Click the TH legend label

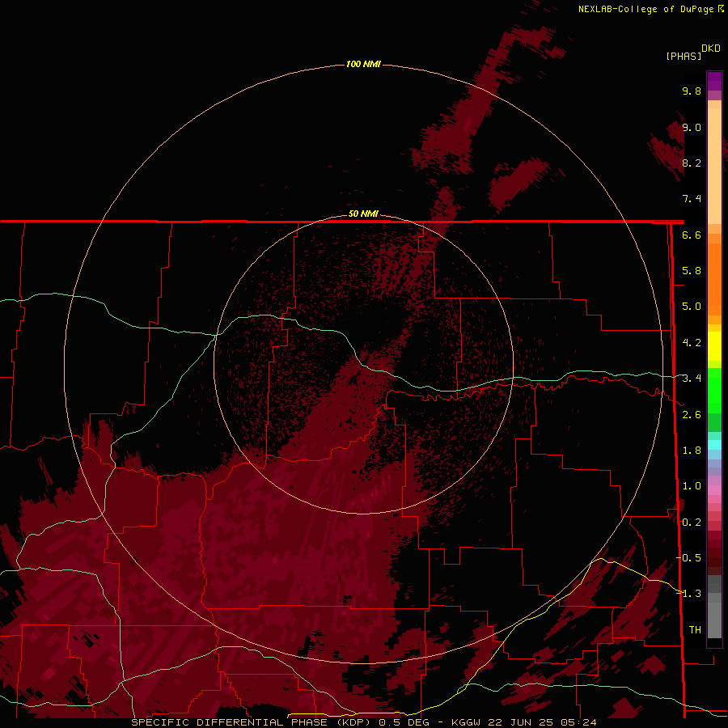[x=695, y=630]
